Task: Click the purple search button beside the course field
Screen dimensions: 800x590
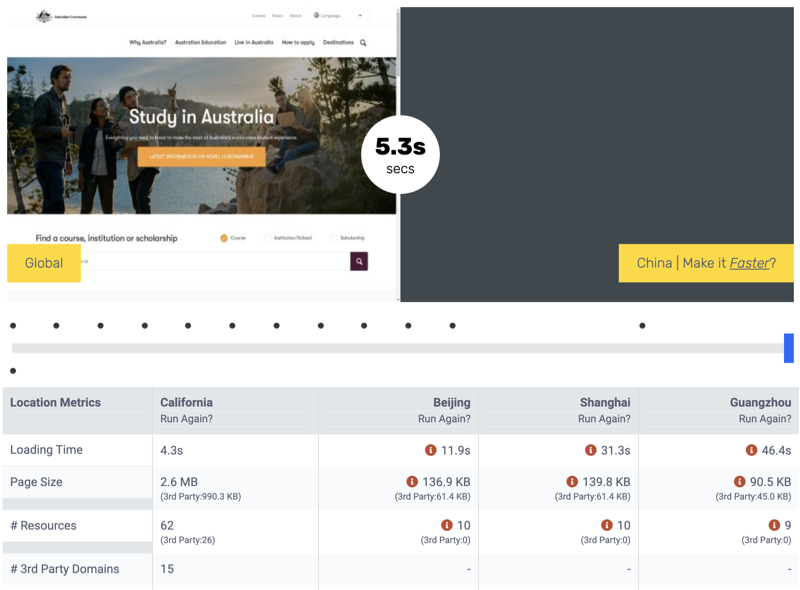Action: (x=359, y=261)
